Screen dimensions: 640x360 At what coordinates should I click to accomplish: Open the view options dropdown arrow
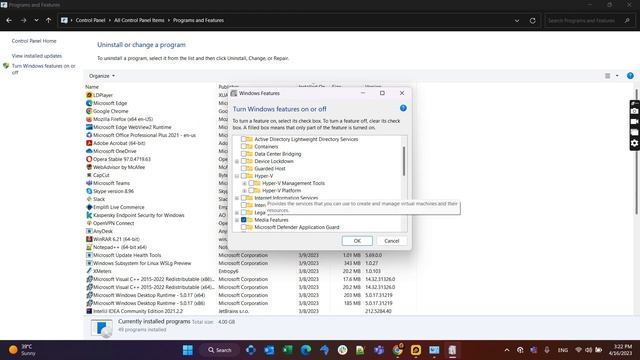[617, 76]
